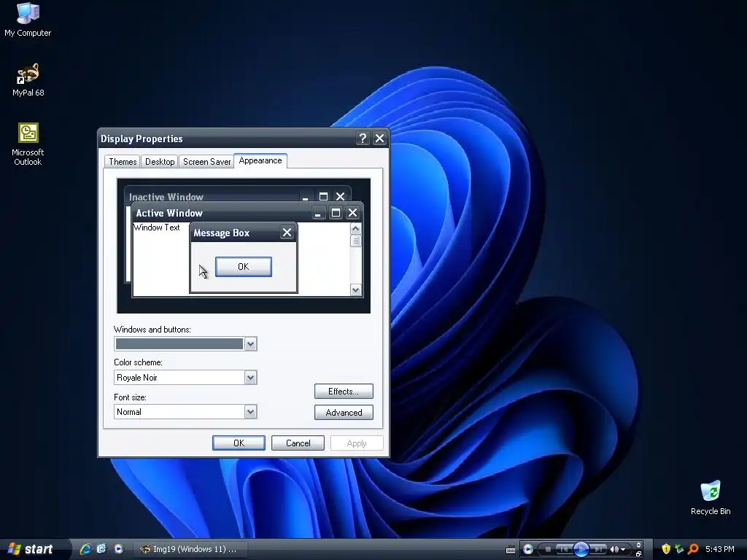Switch to the Themes tab
This screenshot has width=747, height=560.
123,161
